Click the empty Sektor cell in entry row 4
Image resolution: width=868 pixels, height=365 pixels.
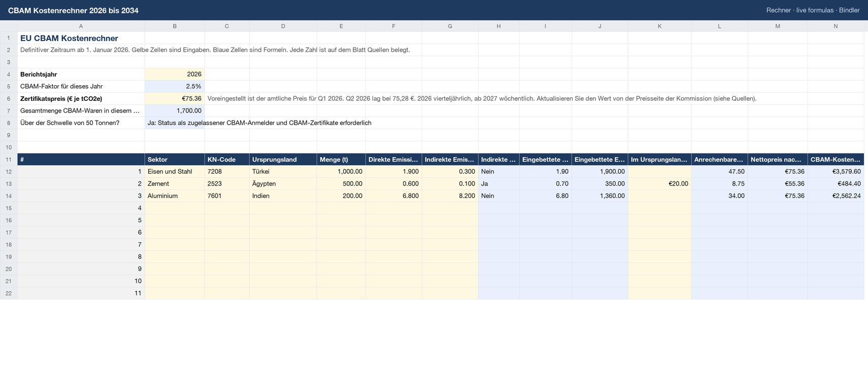pos(175,208)
